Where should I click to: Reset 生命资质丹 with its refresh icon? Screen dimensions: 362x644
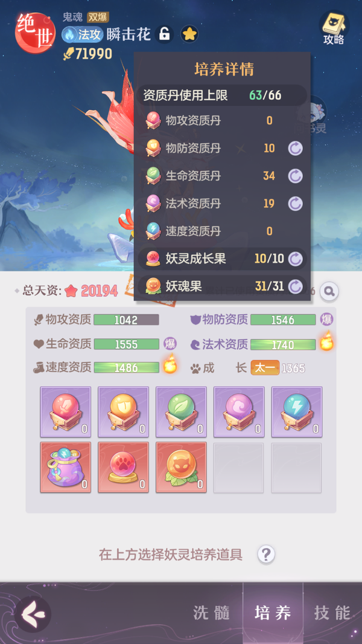tap(295, 176)
